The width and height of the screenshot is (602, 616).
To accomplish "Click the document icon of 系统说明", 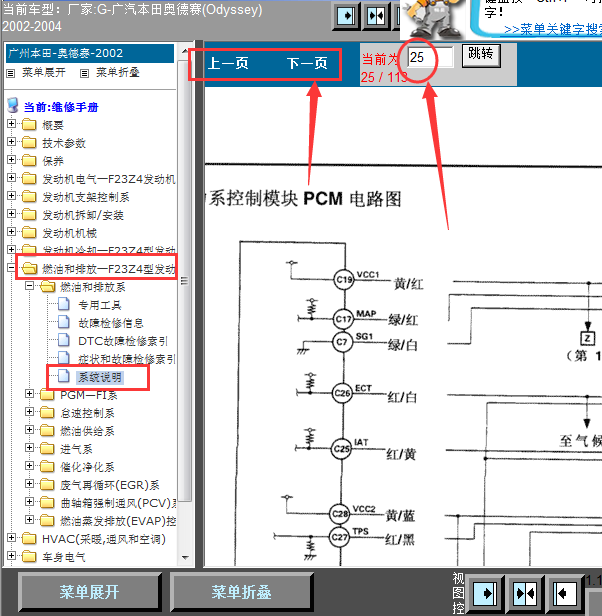I will coord(64,376).
